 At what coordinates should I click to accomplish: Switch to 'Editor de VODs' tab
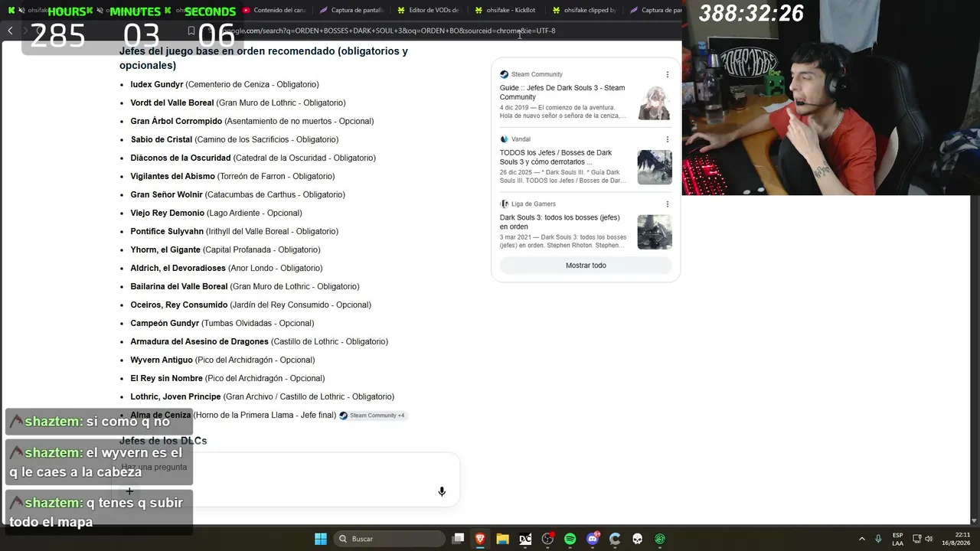(x=428, y=10)
